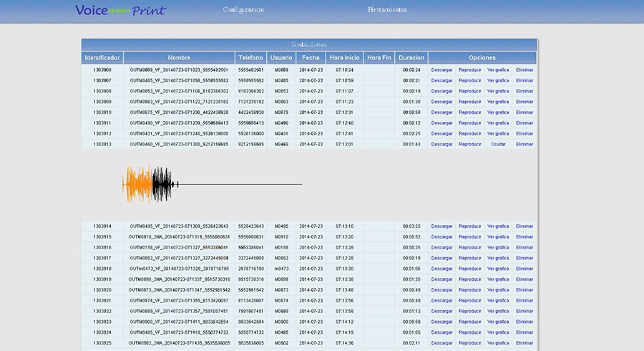The image size is (644, 351).
Task: Download recording 1303909 via Descargar
Action: tap(441, 102)
